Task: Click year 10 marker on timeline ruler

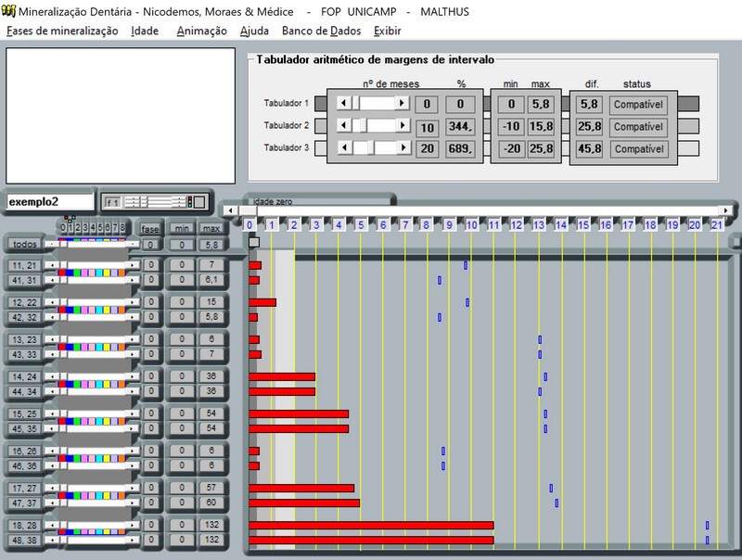Action: pyautogui.click(x=471, y=225)
